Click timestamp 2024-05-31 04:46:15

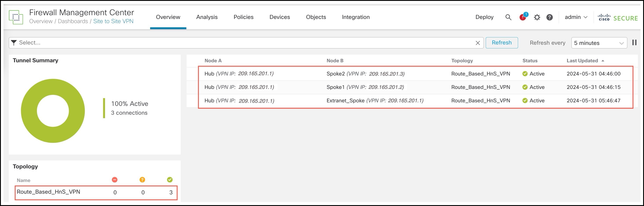click(593, 87)
